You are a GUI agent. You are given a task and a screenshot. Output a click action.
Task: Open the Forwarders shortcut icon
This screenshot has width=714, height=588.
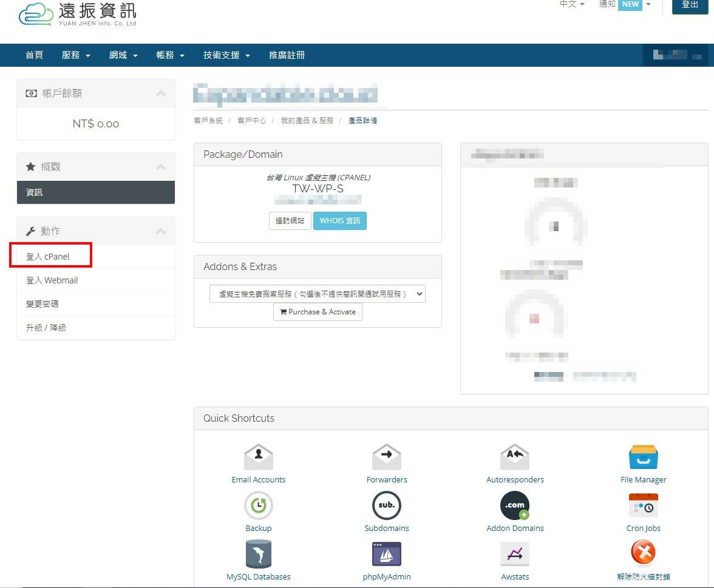(387, 456)
